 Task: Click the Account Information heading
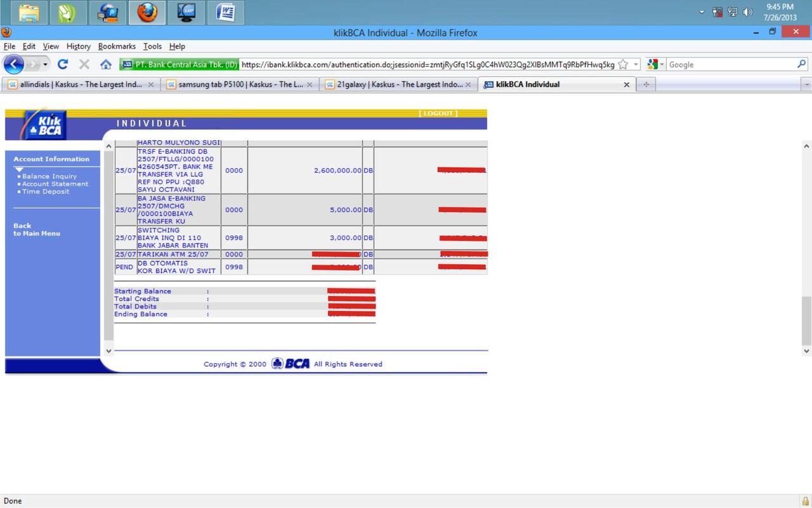point(51,159)
